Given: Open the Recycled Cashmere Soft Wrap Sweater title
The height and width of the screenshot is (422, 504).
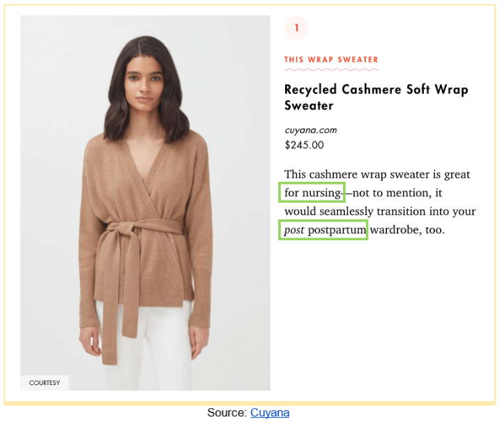Looking at the screenshot, I should (376, 97).
